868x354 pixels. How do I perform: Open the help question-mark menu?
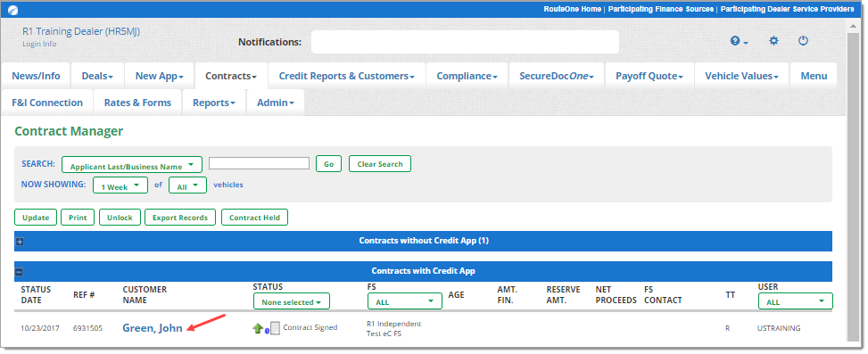(x=739, y=41)
